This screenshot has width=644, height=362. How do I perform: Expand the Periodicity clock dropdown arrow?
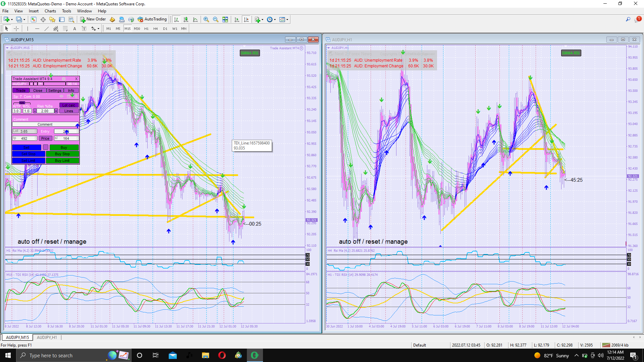275,19
